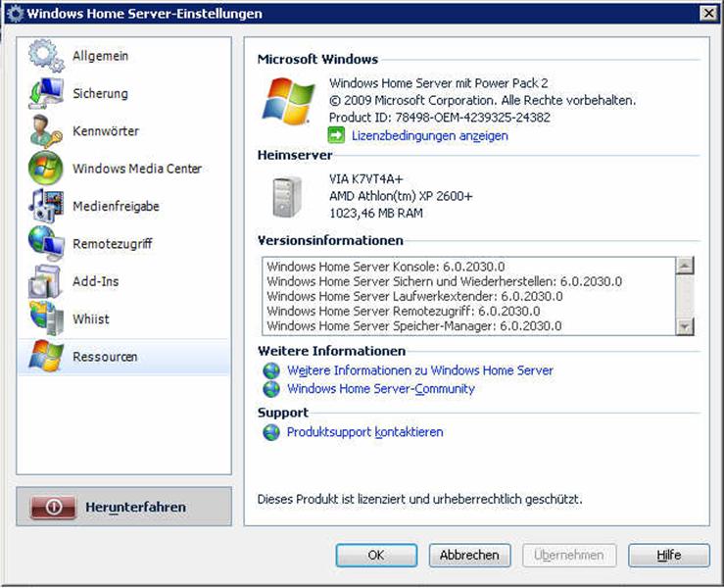Select the Kennwörter tab
Image resolution: width=724 pixels, height=588 pixels.
106,130
